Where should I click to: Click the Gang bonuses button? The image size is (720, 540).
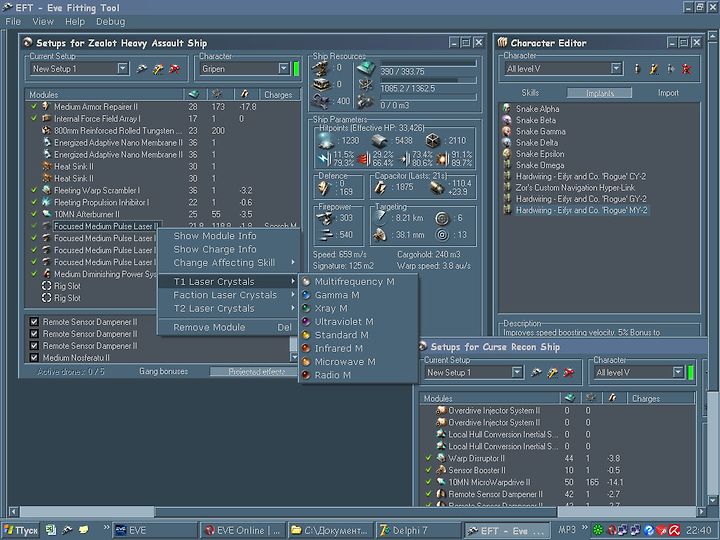tap(163, 371)
